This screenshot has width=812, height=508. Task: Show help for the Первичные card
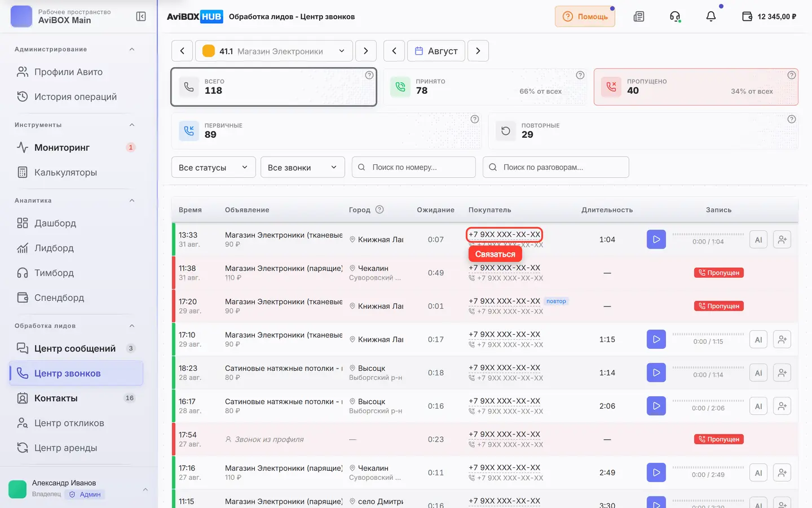(475, 119)
